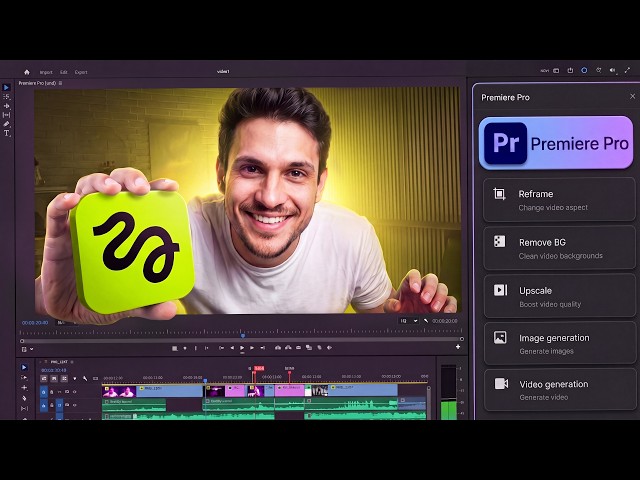Click the Image generation picture icon
Image resolution: width=640 pixels, height=480 pixels.
coord(500,337)
